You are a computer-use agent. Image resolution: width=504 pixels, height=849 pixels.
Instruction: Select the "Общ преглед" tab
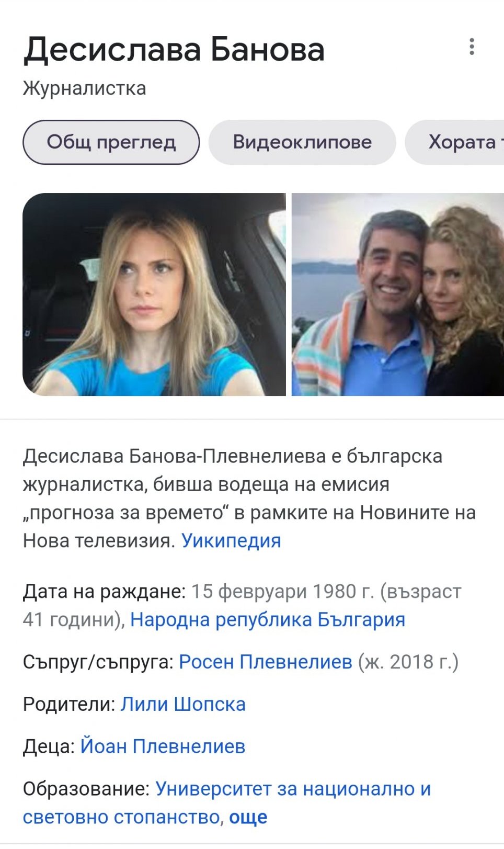tap(111, 142)
